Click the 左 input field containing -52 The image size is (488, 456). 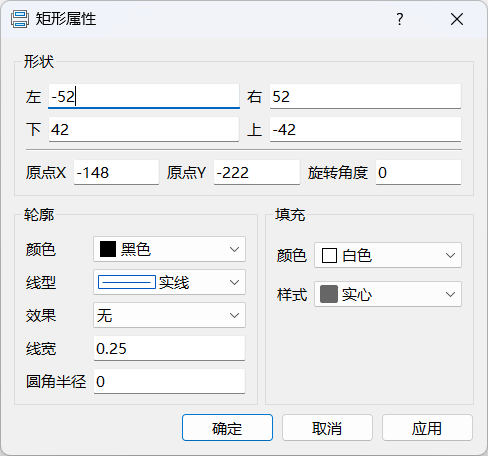(144, 96)
